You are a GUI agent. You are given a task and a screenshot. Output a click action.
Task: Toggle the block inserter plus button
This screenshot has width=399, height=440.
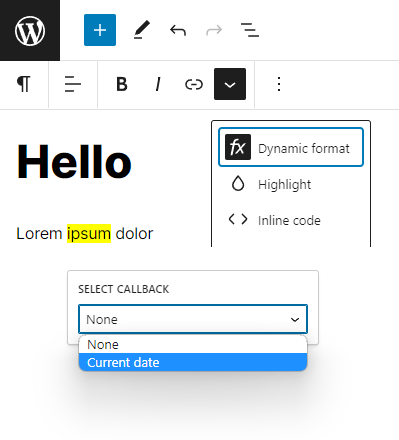(100, 30)
